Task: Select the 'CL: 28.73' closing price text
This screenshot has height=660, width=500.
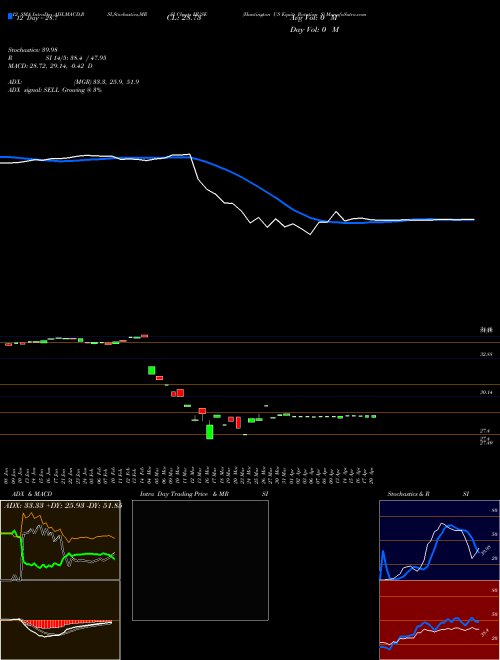Action: [x=184, y=19]
